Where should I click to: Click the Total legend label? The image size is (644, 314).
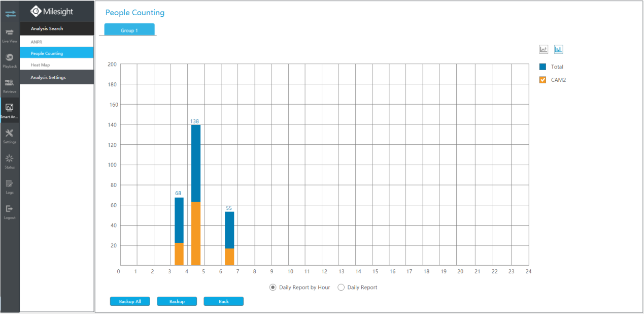click(x=557, y=67)
